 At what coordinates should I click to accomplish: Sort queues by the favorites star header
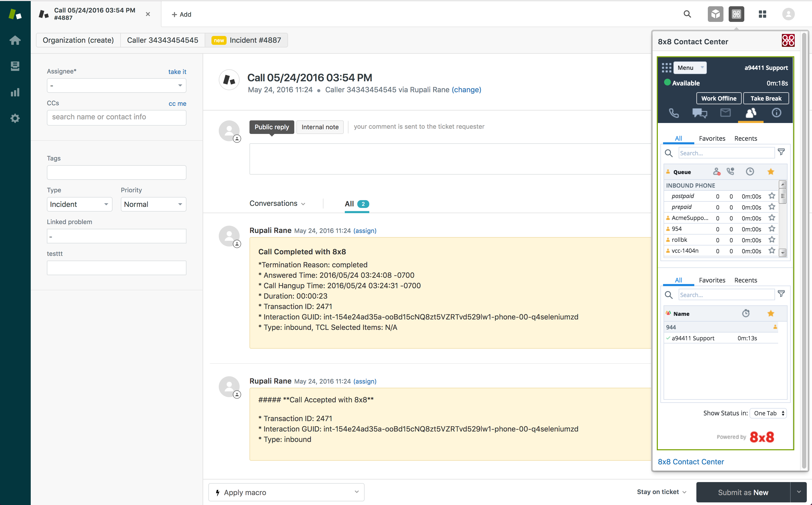click(771, 172)
